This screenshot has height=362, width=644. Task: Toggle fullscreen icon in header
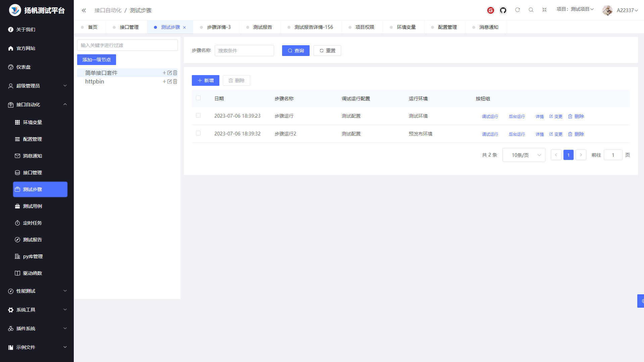pyautogui.click(x=544, y=10)
